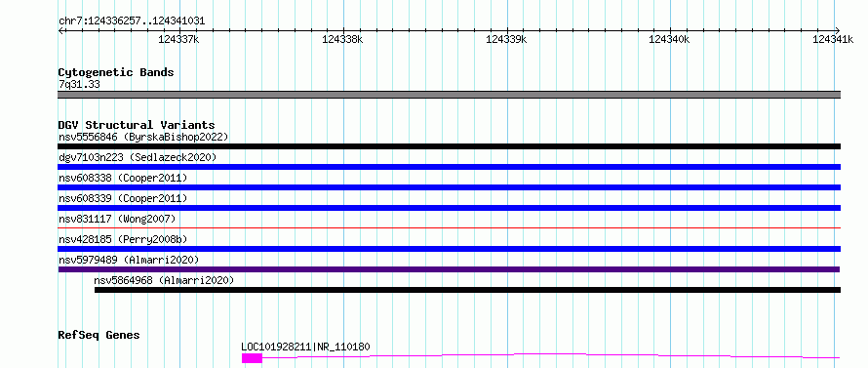The width and height of the screenshot is (868, 368).
Task: Select the nsv5556846 (ByrskaBishop2022) variant label
Action: coord(143,137)
